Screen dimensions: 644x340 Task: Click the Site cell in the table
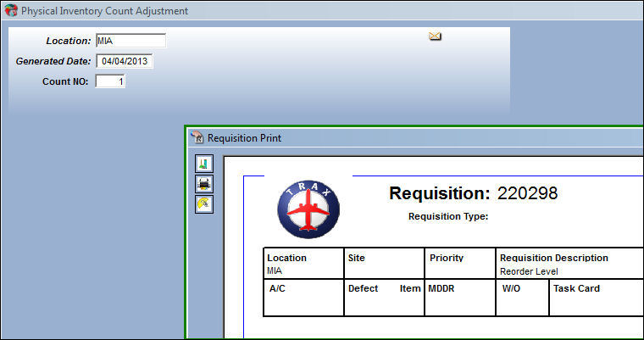click(384, 263)
